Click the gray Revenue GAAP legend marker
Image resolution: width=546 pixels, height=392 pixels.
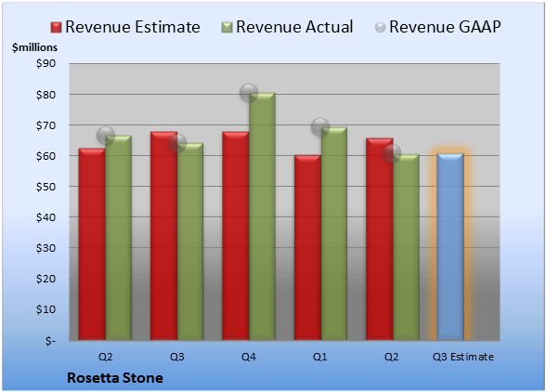[381, 28]
